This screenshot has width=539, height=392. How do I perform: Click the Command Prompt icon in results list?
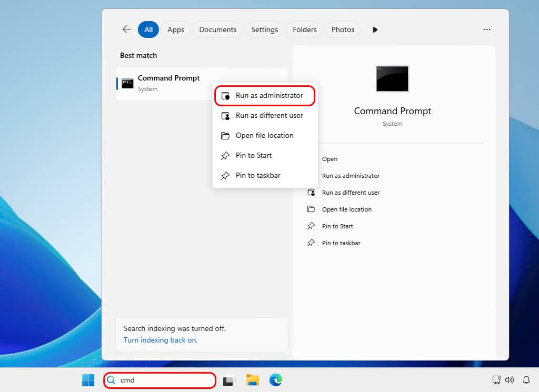pyautogui.click(x=127, y=83)
